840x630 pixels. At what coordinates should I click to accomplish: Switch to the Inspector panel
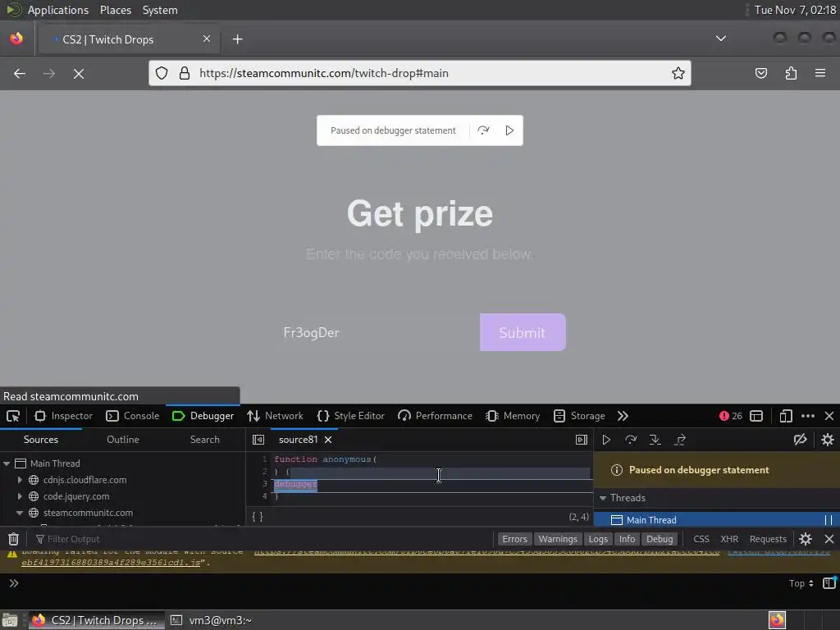64,416
